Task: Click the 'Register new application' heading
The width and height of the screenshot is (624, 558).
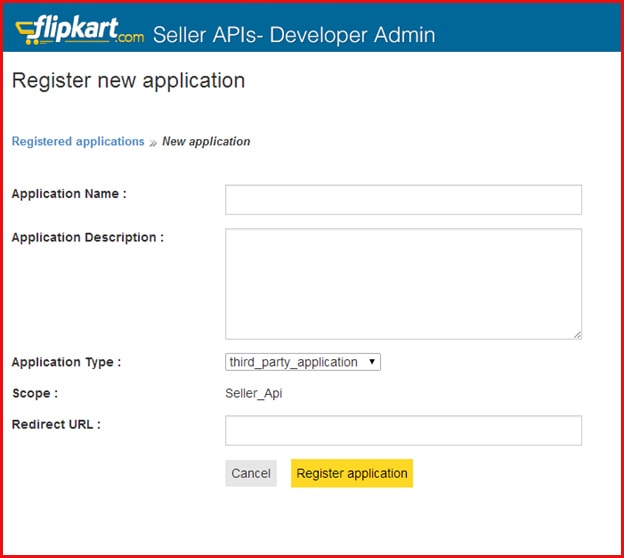Action: pyautogui.click(x=128, y=81)
